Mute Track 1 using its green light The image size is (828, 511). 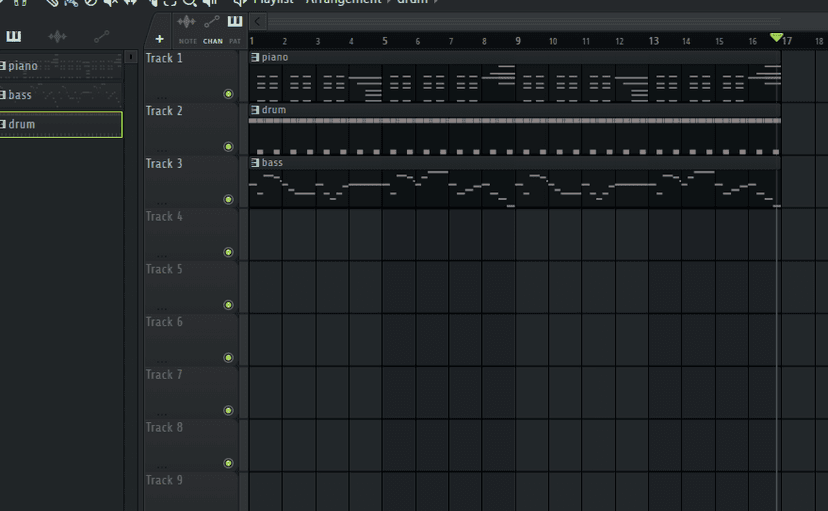[228, 94]
